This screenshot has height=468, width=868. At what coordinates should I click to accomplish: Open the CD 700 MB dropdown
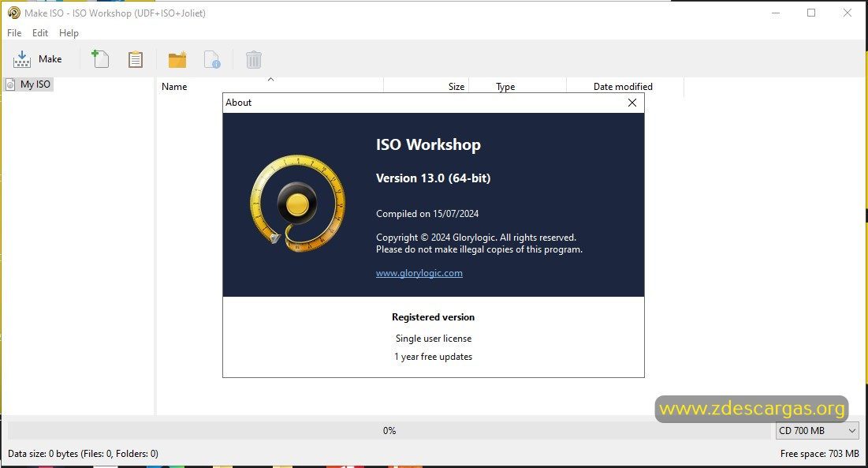coord(817,430)
